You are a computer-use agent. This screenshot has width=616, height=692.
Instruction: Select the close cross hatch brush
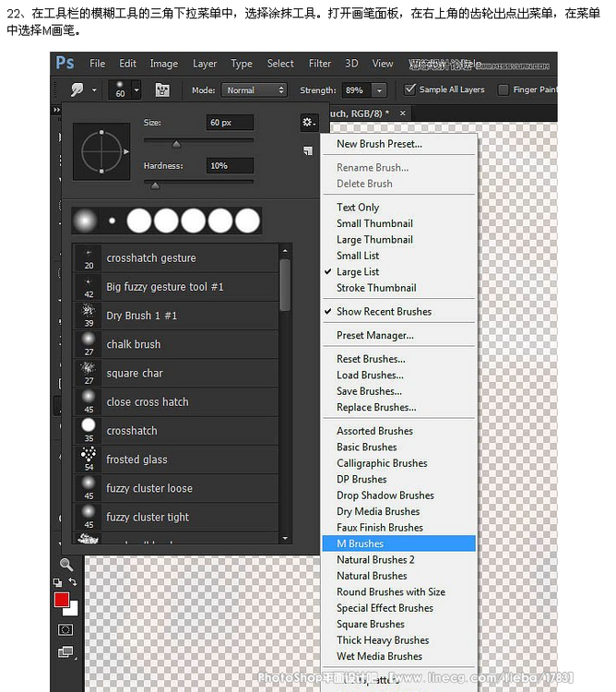175,402
